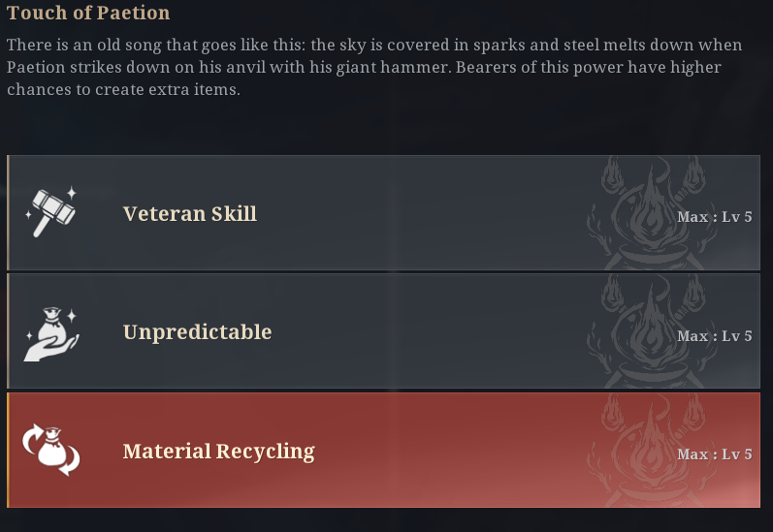Select the Veteran Skill name label

click(190, 214)
